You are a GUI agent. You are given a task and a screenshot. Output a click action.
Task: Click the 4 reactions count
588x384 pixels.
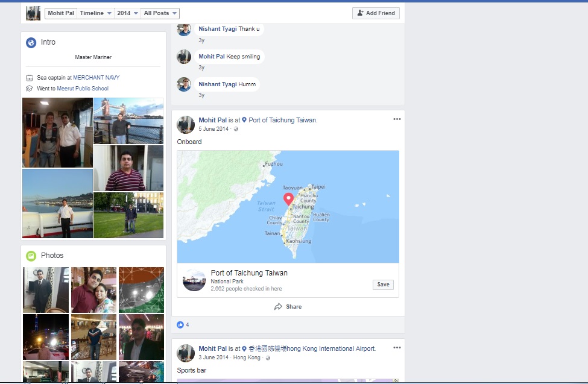point(188,325)
